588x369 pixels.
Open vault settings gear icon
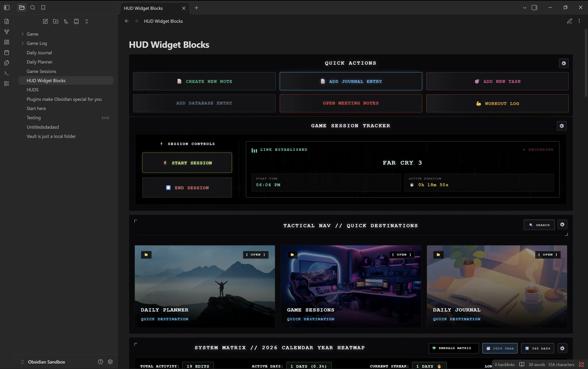click(x=110, y=362)
